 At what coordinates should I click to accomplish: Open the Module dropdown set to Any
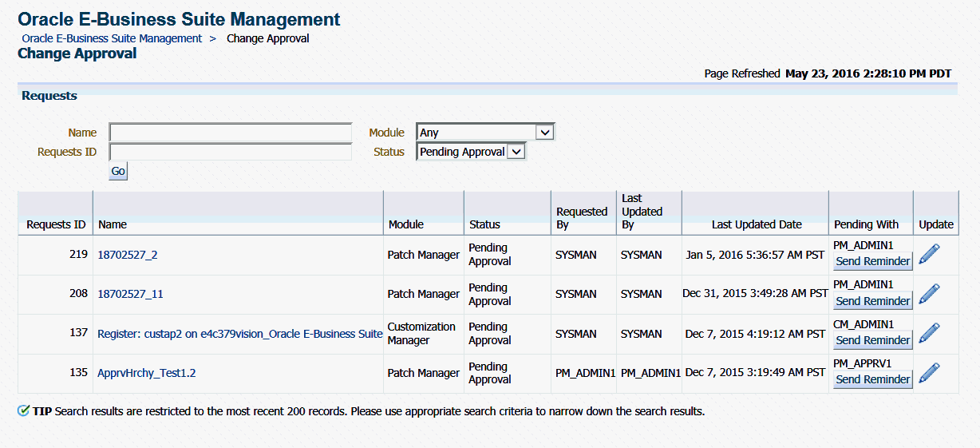pyautogui.click(x=485, y=133)
